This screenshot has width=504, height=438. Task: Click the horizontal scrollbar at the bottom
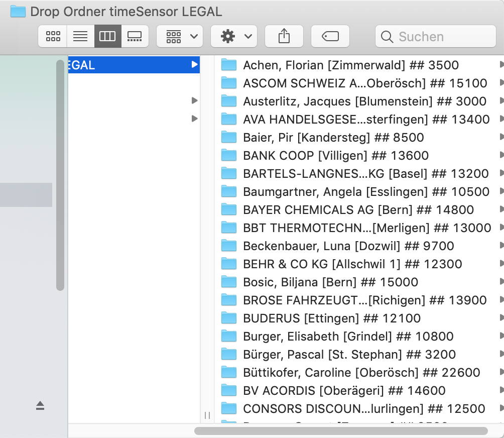pyautogui.click(x=341, y=430)
